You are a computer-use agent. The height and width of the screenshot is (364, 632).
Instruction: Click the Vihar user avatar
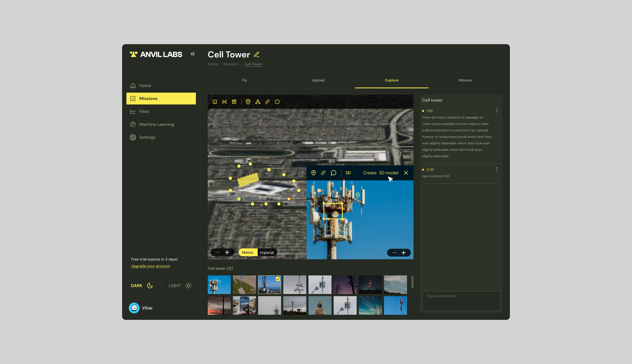[x=134, y=308]
